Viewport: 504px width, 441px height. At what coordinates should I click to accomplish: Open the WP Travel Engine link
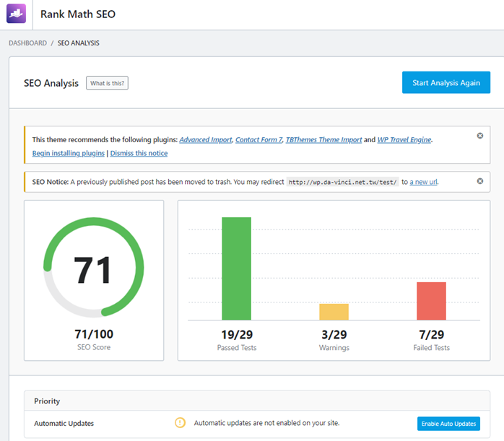click(x=404, y=140)
